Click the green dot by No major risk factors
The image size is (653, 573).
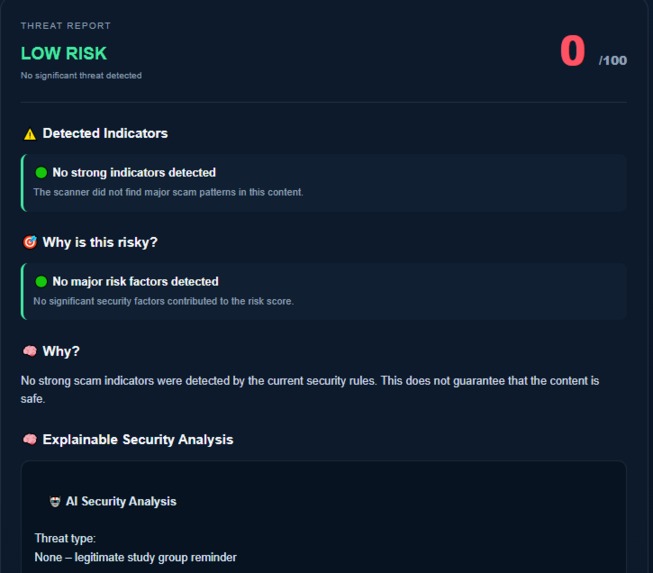click(x=41, y=282)
